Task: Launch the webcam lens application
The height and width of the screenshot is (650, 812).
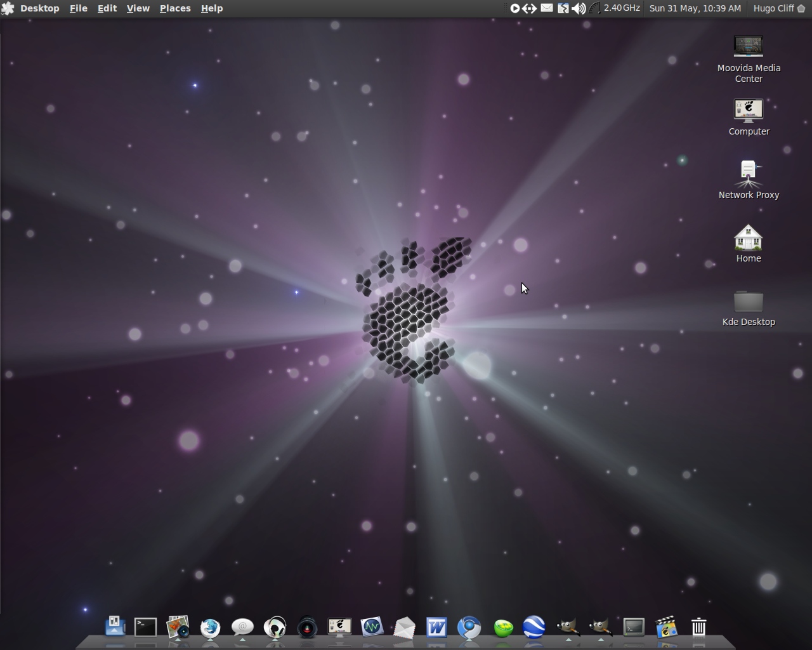Action: pyautogui.click(x=307, y=628)
